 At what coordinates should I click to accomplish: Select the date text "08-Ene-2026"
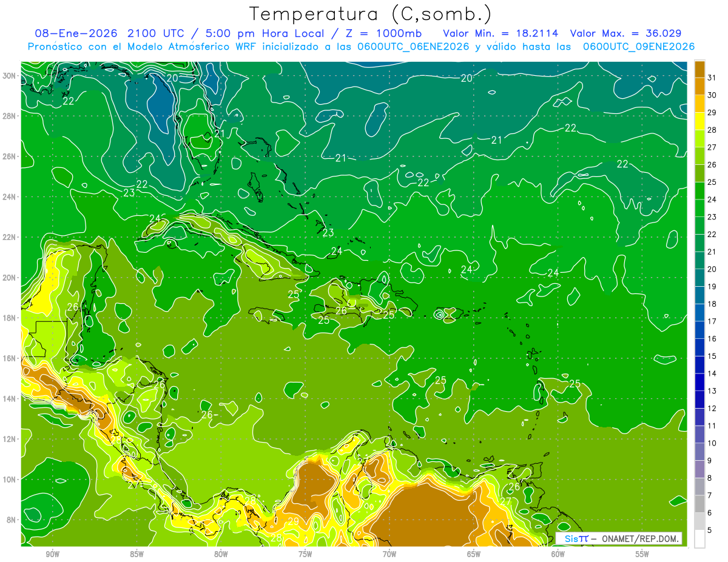[77, 33]
